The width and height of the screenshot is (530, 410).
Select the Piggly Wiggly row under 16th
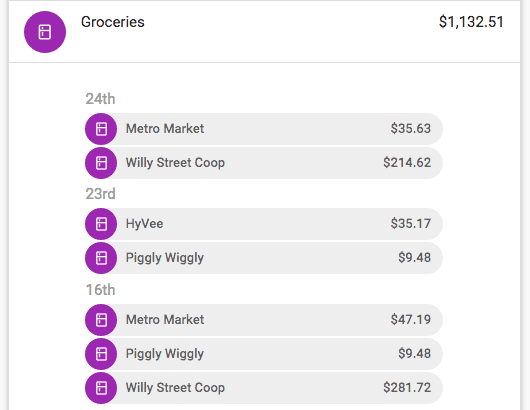[264, 354]
